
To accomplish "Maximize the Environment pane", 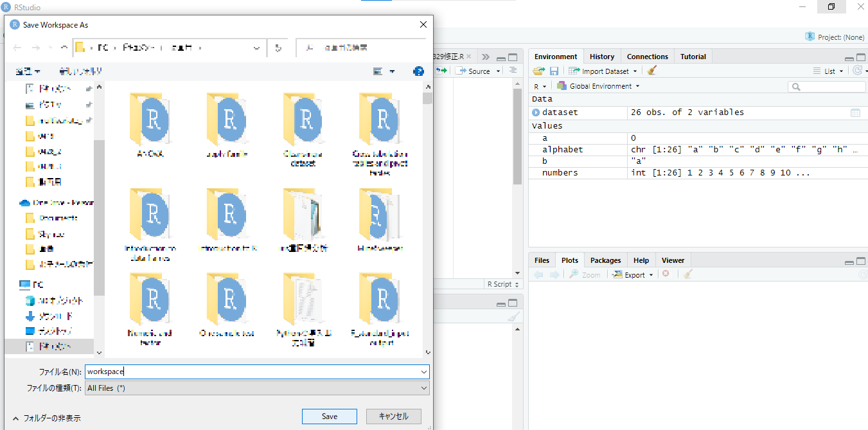I will click(860, 57).
